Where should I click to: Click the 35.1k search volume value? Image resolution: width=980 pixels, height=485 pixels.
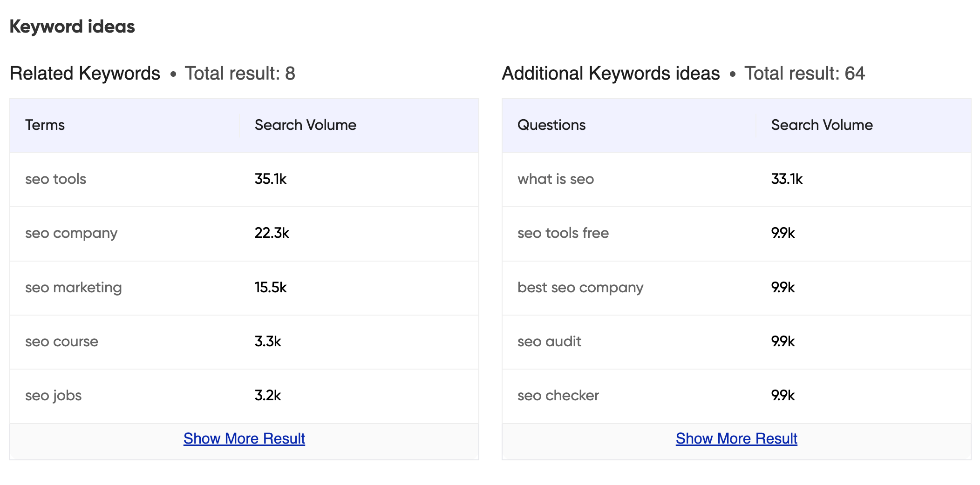click(x=270, y=179)
